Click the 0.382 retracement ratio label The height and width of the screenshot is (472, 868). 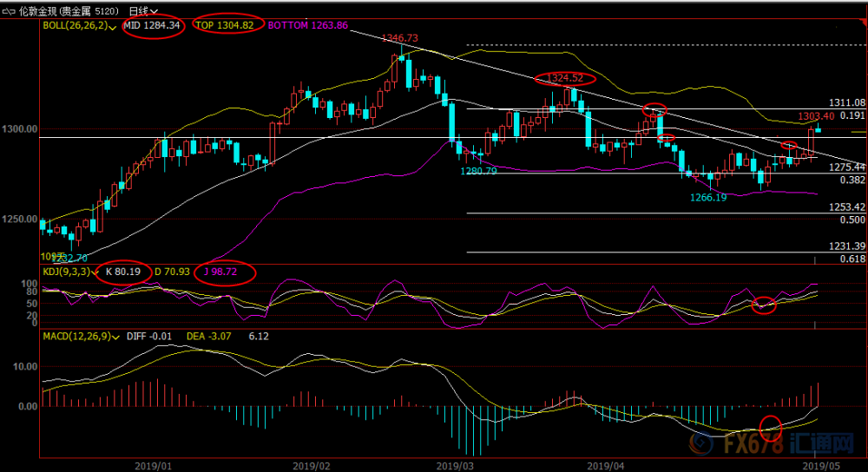tap(852, 180)
